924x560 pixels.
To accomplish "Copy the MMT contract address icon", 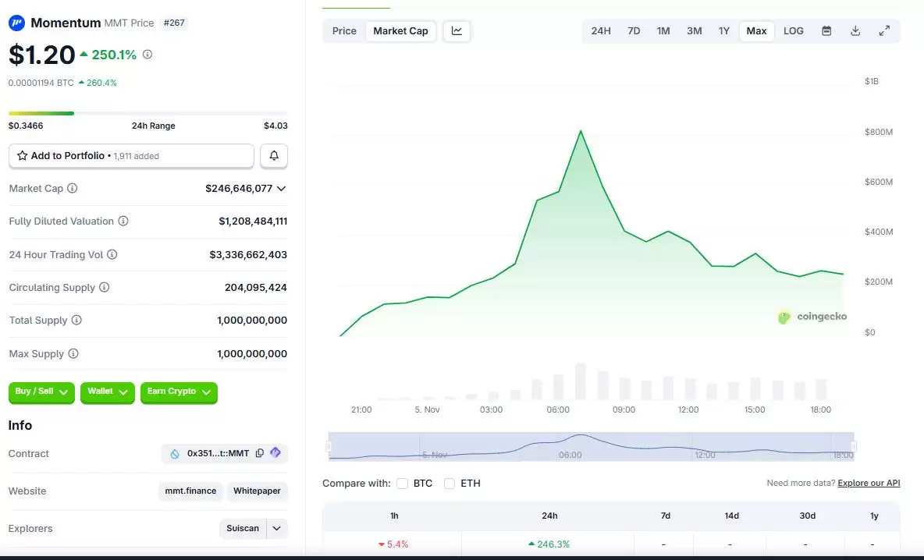I will click(259, 453).
